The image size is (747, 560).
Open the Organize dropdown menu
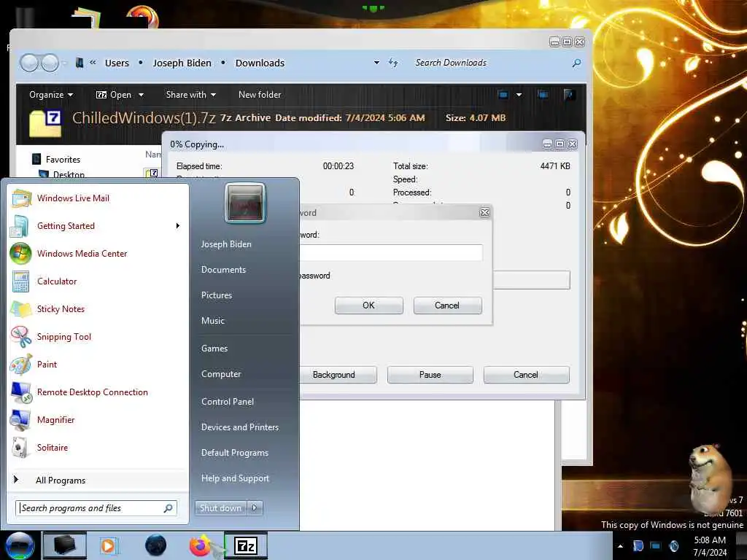tap(51, 95)
